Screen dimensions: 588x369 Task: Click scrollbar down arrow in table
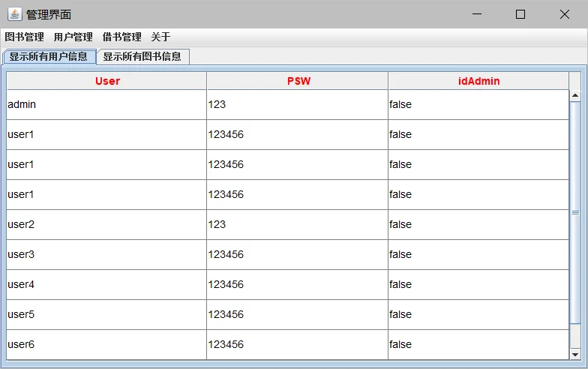coord(575,354)
